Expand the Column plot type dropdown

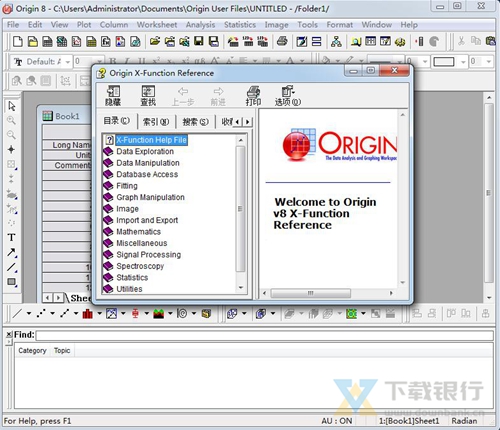[x=99, y=313]
